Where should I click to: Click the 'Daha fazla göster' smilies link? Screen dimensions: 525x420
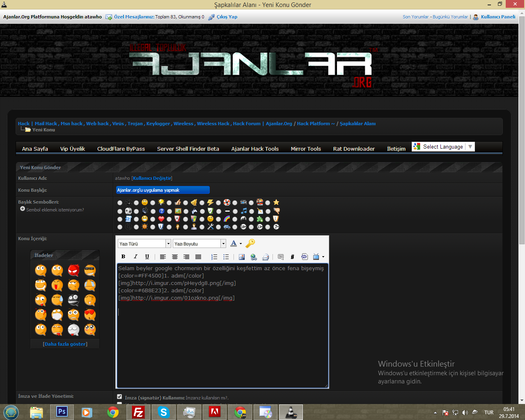click(x=65, y=344)
